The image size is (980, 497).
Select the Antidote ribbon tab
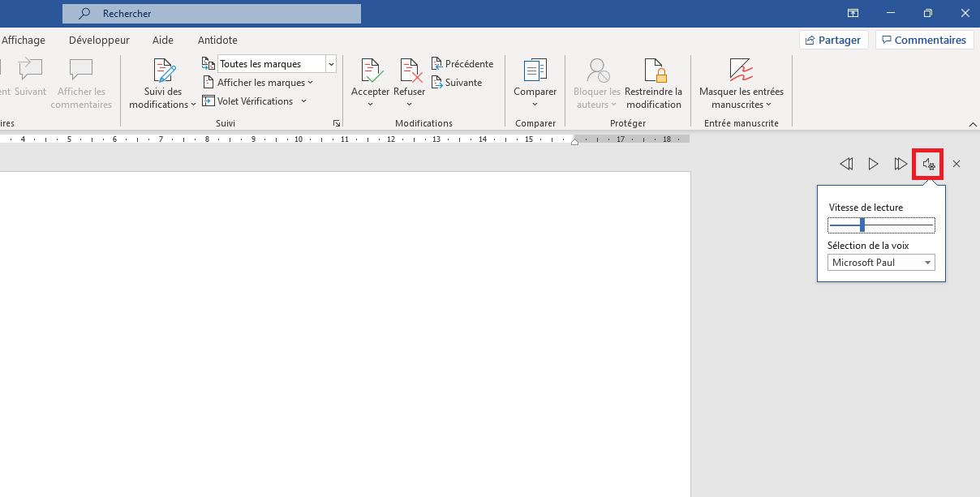(x=217, y=40)
